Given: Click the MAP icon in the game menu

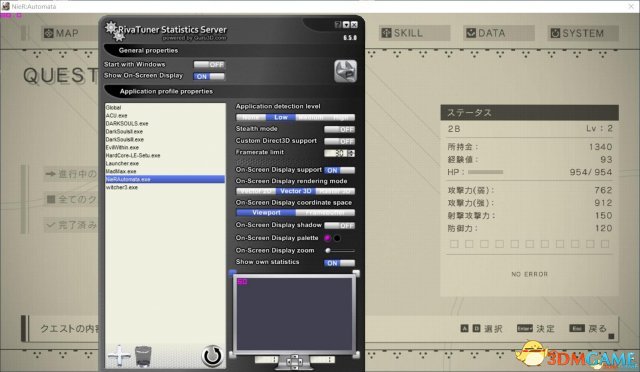Looking at the screenshot, I should [x=49, y=33].
